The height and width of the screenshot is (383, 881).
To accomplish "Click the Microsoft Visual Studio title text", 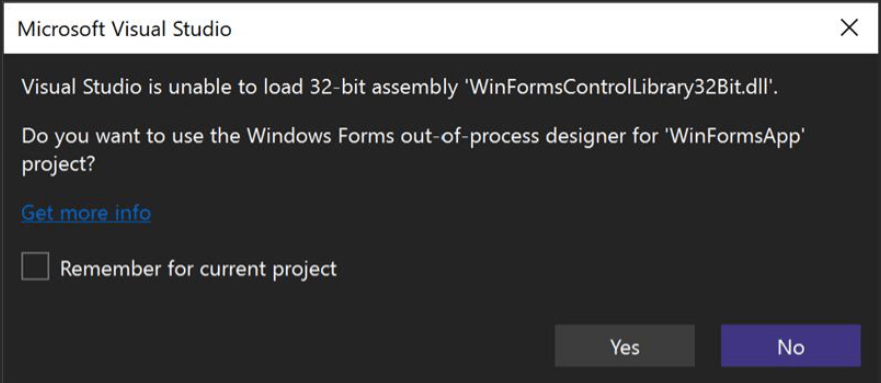I will pos(124,29).
